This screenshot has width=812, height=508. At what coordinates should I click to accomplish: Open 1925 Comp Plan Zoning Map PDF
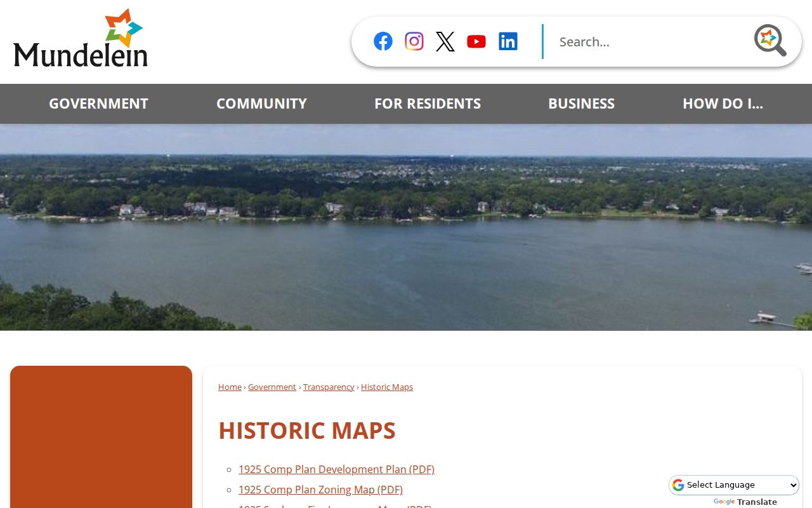coord(320,490)
